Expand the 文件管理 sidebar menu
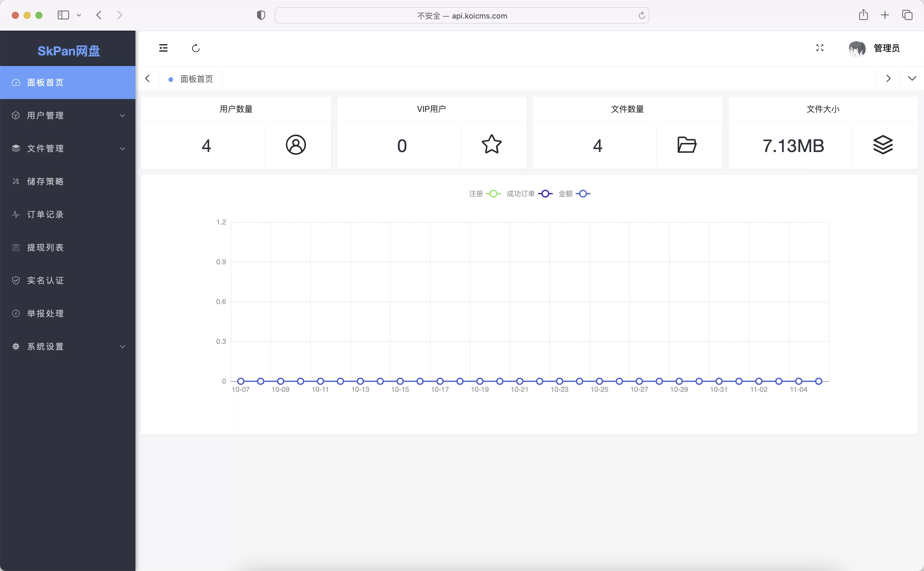The width and height of the screenshot is (924, 571). tap(67, 148)
